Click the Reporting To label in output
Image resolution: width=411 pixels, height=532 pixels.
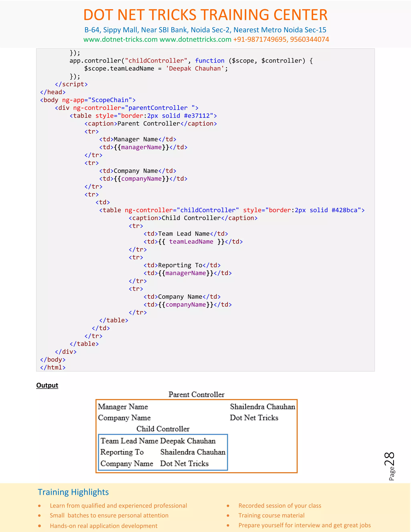122,452
